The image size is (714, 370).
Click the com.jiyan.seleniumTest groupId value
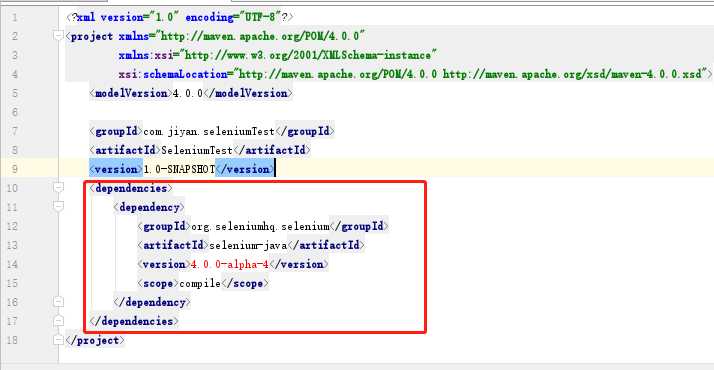point(209,132)
